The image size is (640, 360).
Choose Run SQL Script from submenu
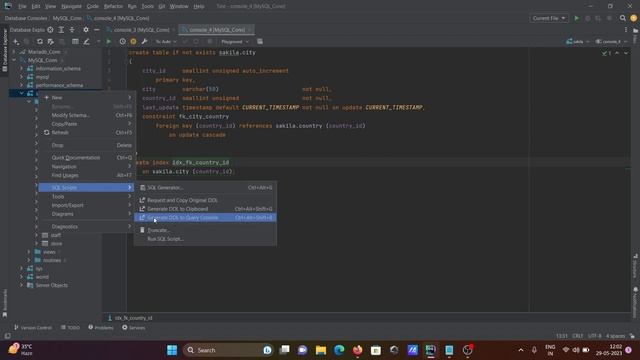pos(205,239)
